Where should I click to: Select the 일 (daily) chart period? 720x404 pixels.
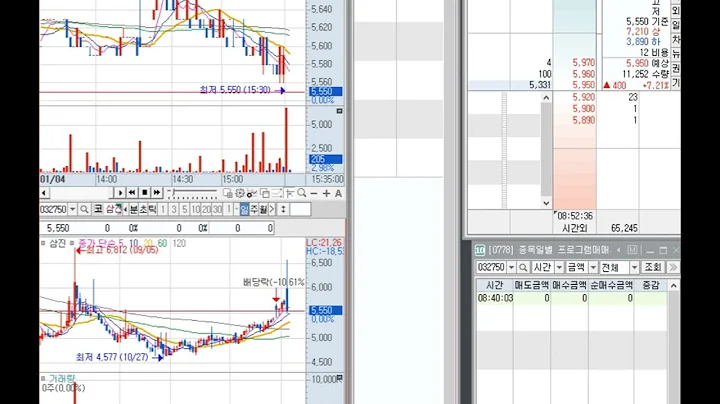[244, 209]
